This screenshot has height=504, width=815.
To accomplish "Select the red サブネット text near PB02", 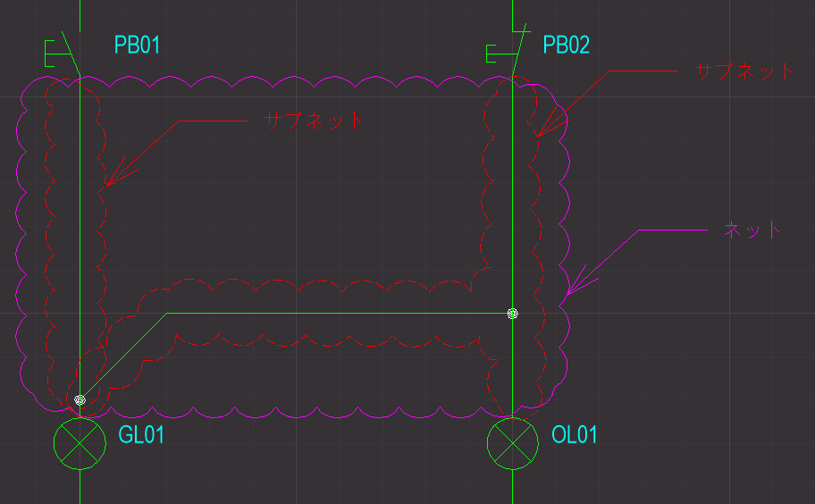I will [744, 71].
